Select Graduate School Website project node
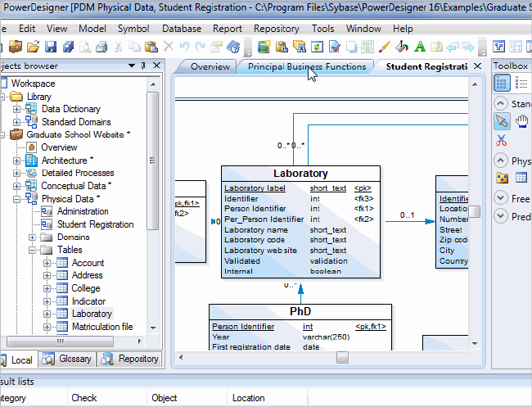Screen dimensions: 532x407 pos(75,135)
